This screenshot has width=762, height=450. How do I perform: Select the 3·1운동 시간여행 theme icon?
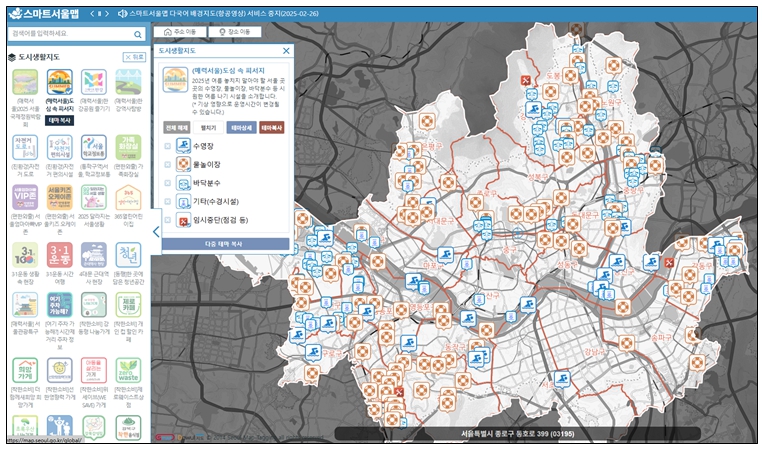(60, 254)
